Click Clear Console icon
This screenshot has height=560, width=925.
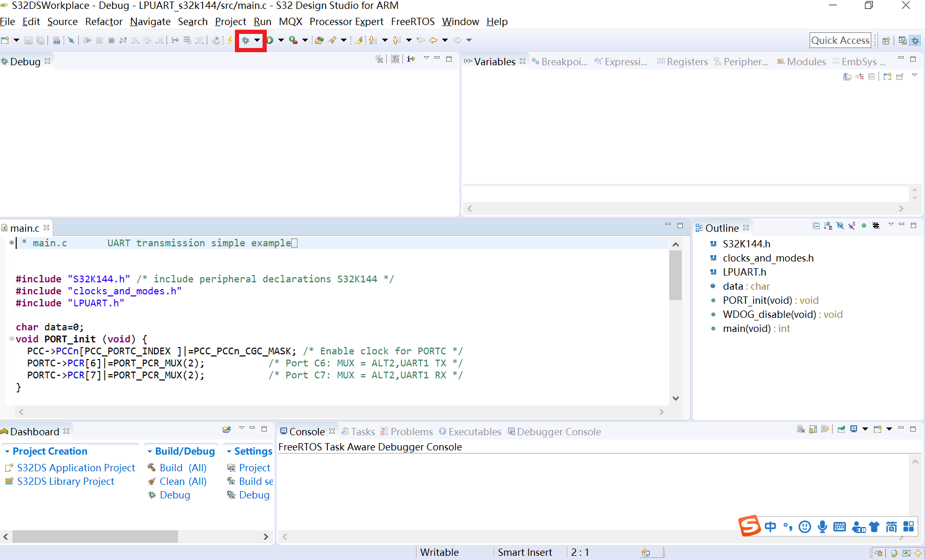tap(801, 430)
